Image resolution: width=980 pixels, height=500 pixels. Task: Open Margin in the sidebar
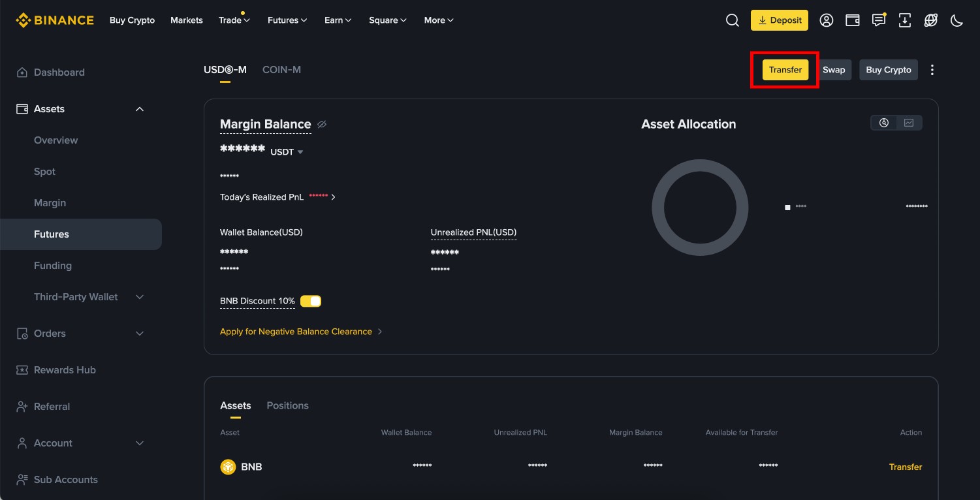[x=50, y=203]
